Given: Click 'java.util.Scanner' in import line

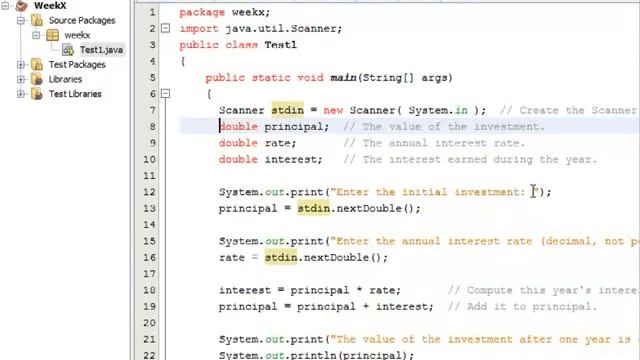Looking at the screenshot, I should click(x=281, y=29).
